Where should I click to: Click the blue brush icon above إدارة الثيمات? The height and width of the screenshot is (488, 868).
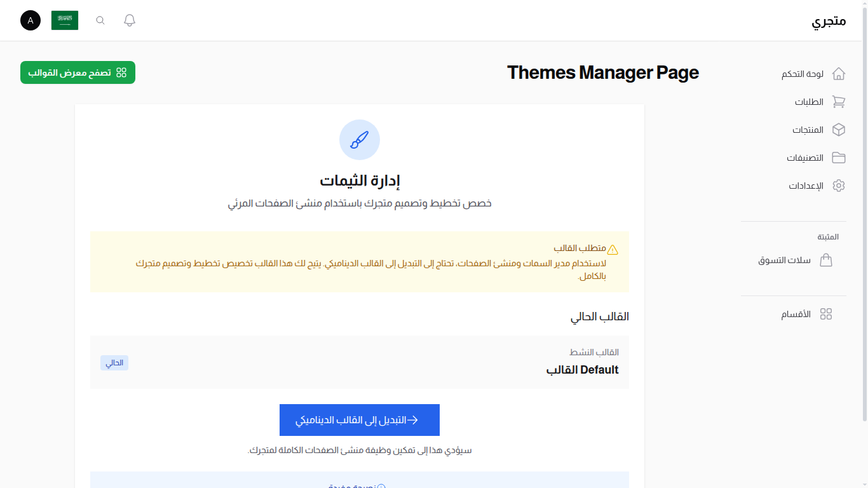pyautogui.click(x=360, y=140)
